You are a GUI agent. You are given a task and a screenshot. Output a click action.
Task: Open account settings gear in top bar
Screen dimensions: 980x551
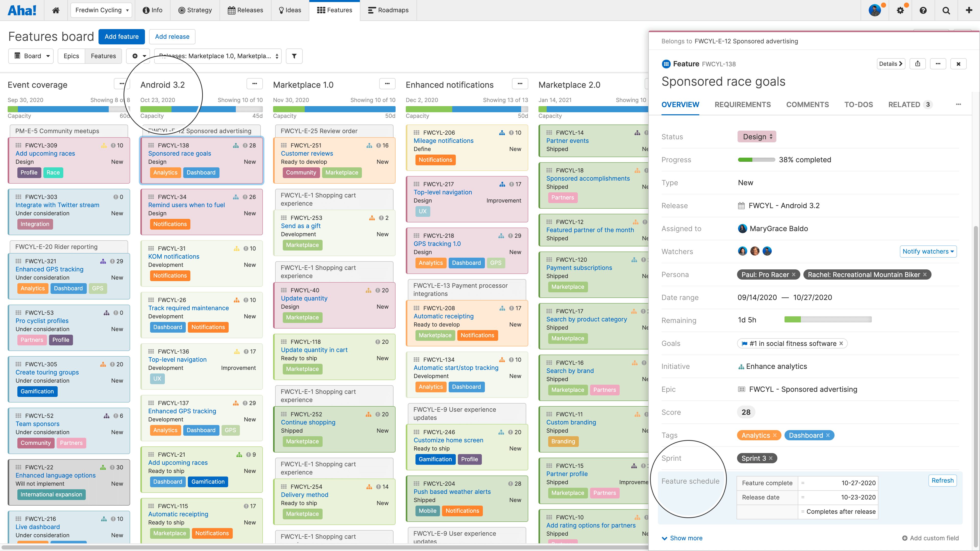pos(900,10)
